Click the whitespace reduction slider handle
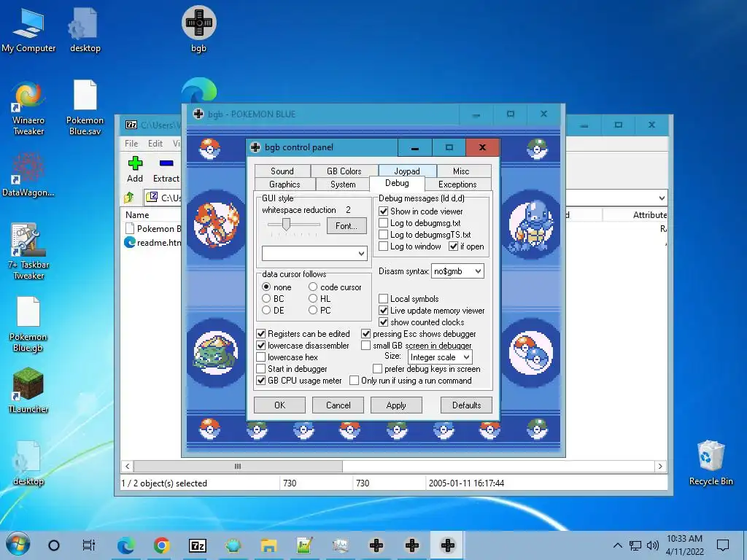747x560 pixels. pos(286,225)
